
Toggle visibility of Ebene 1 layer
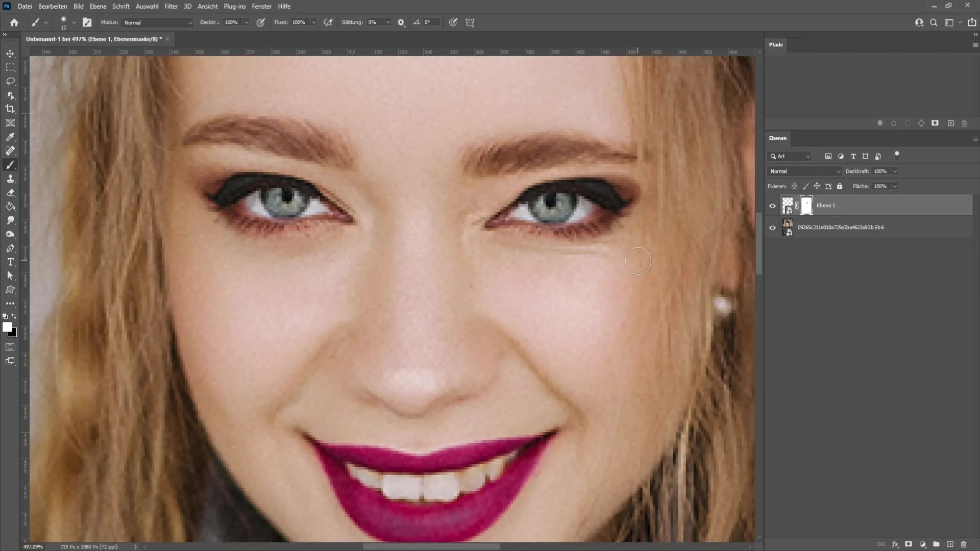[x=772, y=205]
